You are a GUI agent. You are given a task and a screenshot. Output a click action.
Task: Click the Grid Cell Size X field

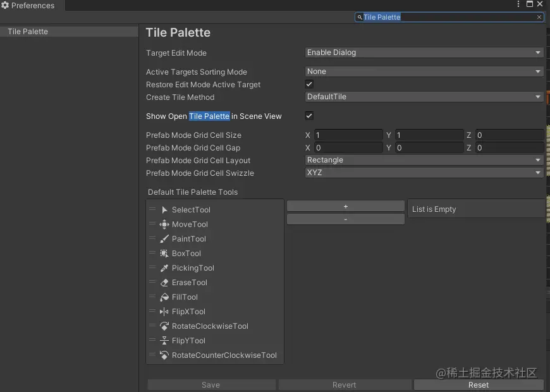(348, 135)
